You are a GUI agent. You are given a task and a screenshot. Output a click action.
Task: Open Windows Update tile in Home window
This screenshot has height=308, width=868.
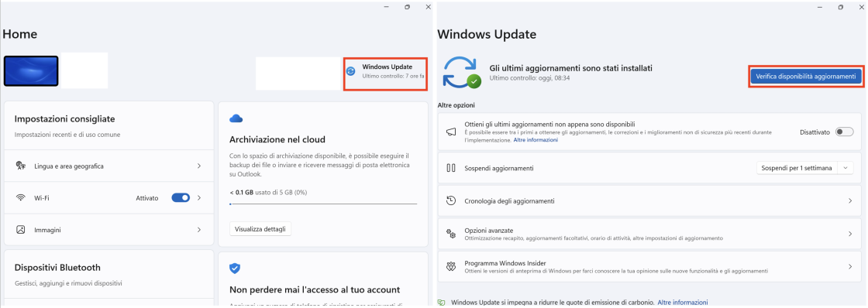pos(385,74)
